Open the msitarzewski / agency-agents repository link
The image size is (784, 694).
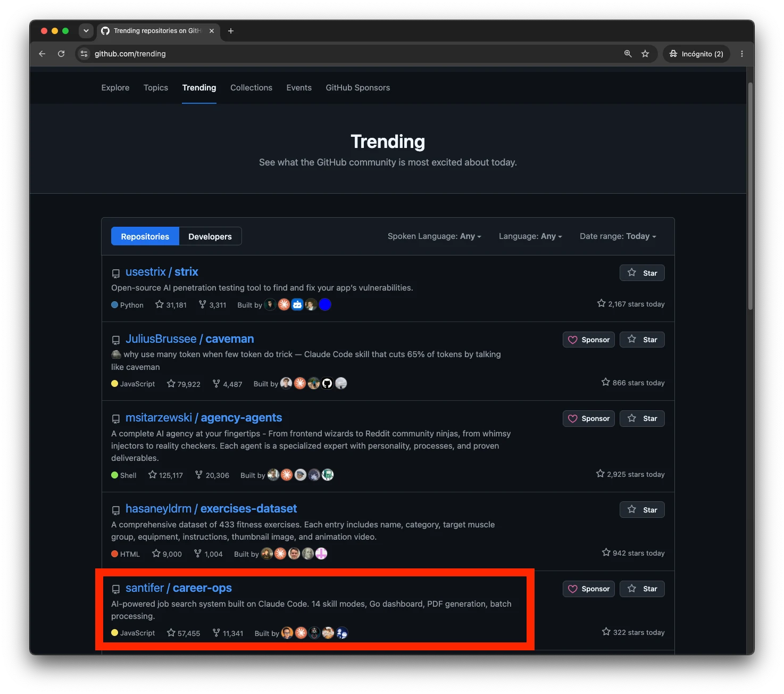coord(204,418)
